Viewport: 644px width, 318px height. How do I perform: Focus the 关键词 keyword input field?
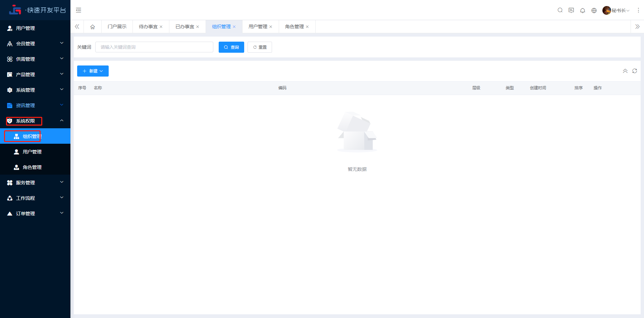click(154, 47)
